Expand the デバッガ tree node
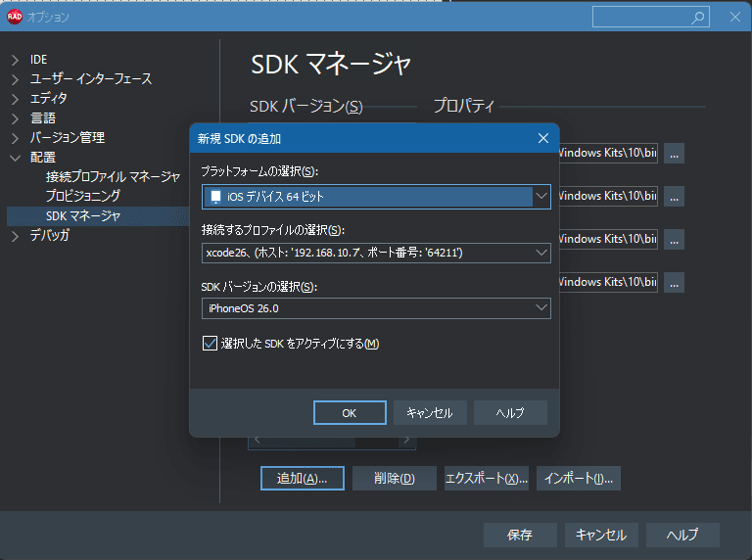 click(15, 236)
